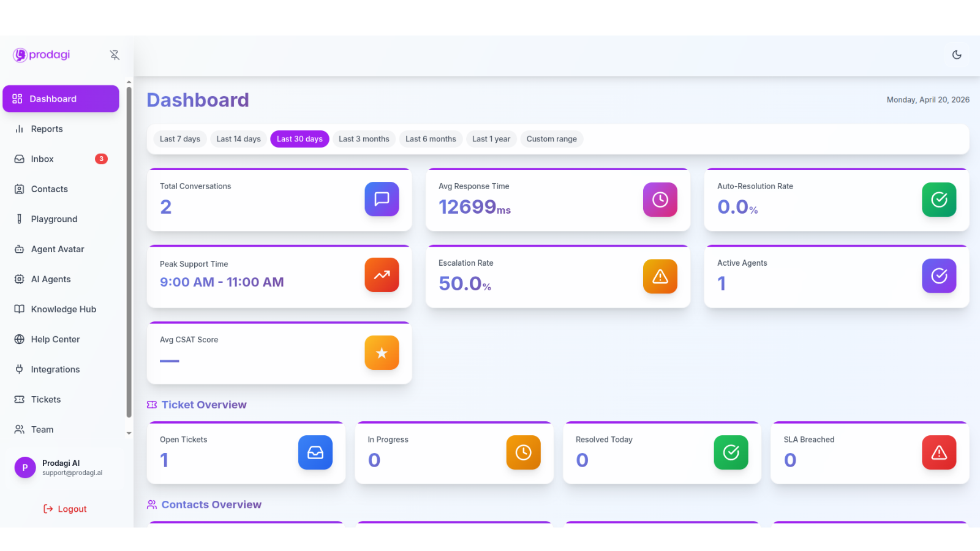
Task: Select the Last 7 days filter
Action: click(180, 139)
